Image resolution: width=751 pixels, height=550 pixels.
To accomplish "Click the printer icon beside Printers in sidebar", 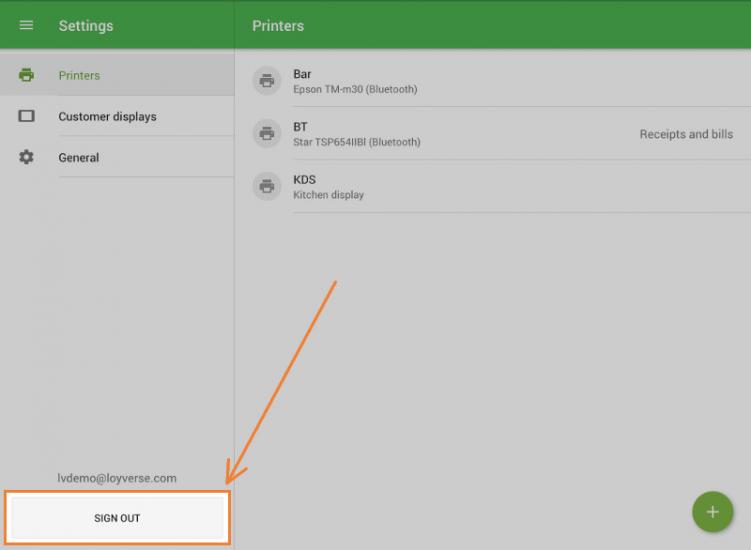I will pyautogui.click(x=27, y=75).
